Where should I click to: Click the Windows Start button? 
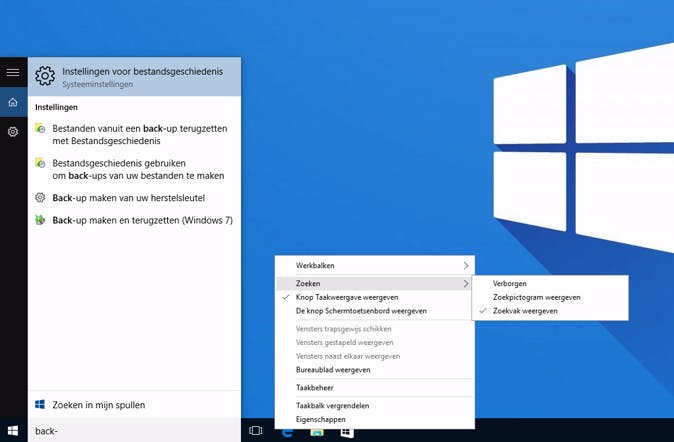tap(13, 430)
